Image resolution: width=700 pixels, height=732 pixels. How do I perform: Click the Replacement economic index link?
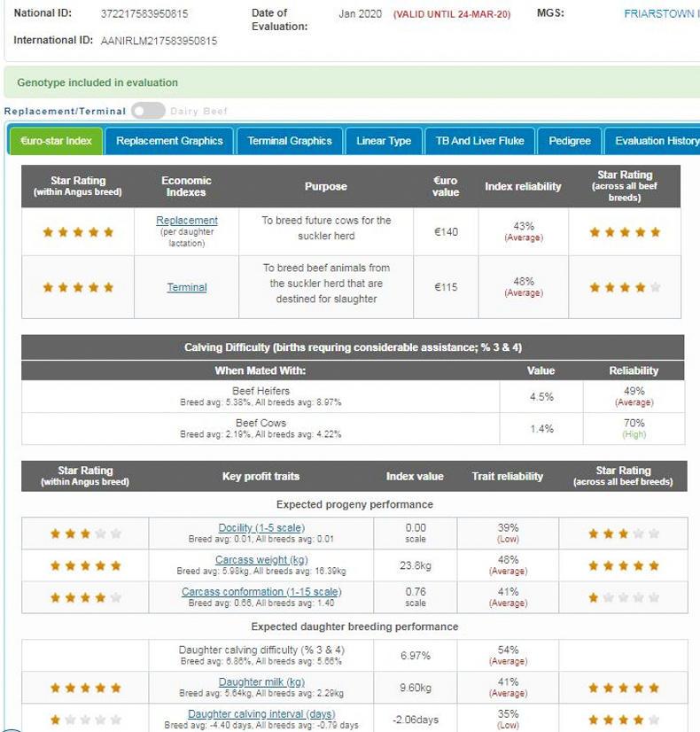pyautogui.click(x=186, y=221)
